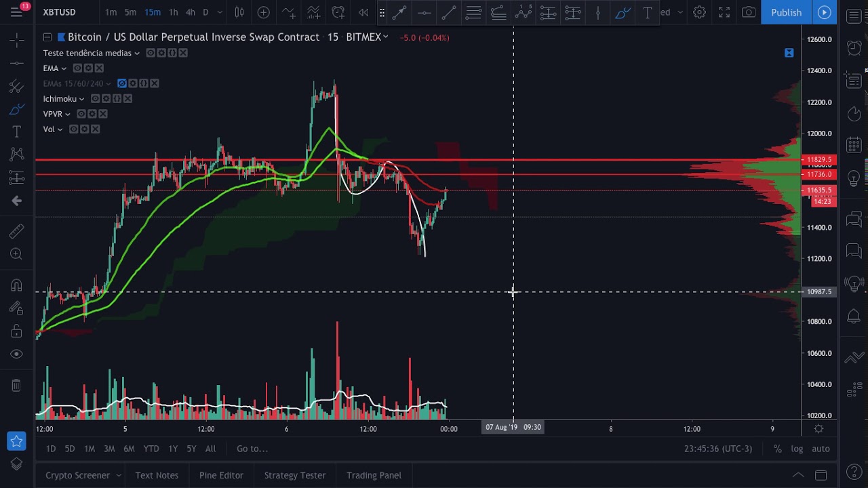Viewport: 868px width, 488px height.
Task: Click the Compare or add symbol icon
Action: click(264, 12)
